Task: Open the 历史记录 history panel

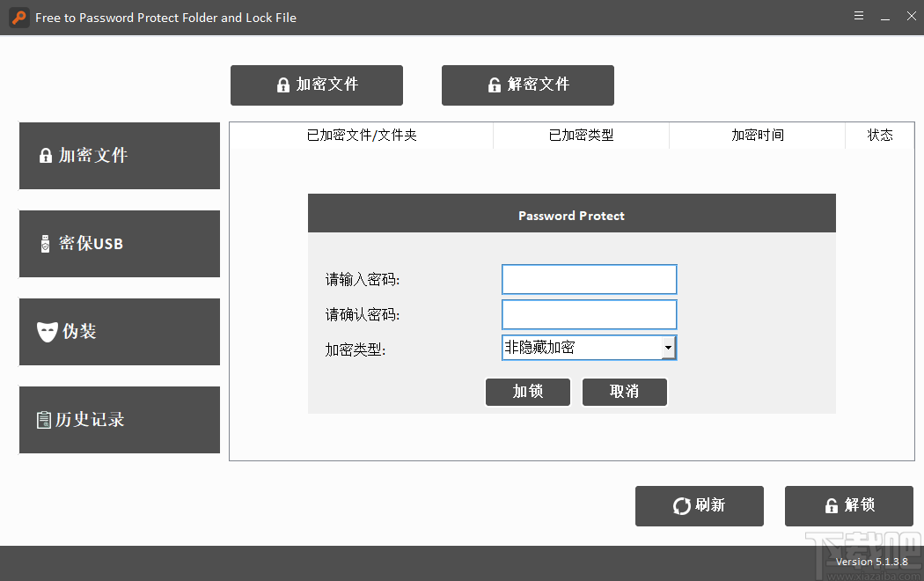Action: coord(119,420)
